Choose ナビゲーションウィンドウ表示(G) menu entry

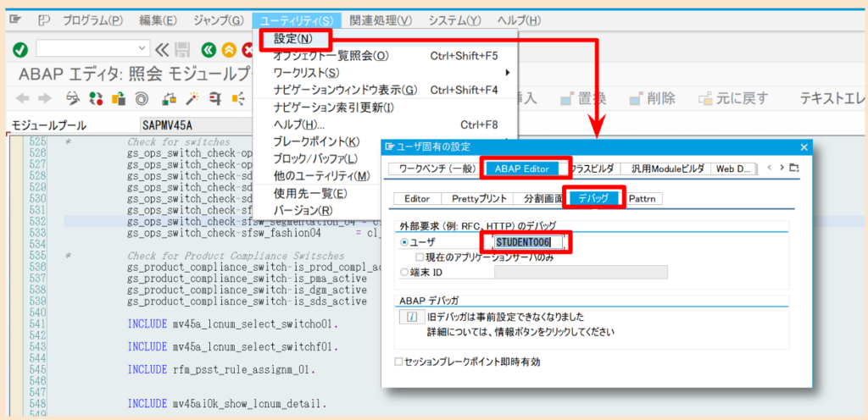coord(385,90)
